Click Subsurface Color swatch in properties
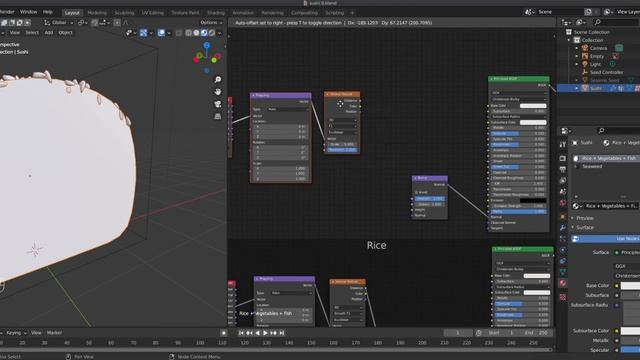The width and height of the screenshot is (640, 360). pos(630,331)
